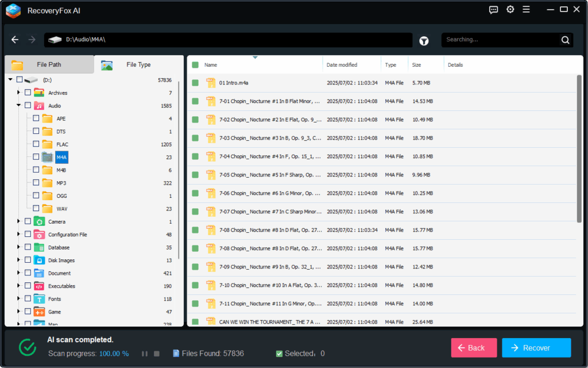Viewport: 588px width, 368px height.
Task: Click the Executables folder icon
Action: coord(39,286)
